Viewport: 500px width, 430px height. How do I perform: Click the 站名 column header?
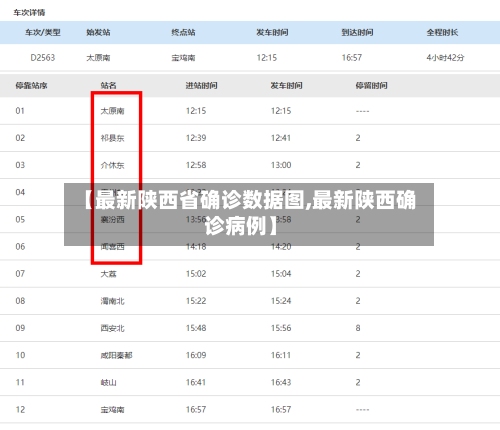(x=109, y=86)
